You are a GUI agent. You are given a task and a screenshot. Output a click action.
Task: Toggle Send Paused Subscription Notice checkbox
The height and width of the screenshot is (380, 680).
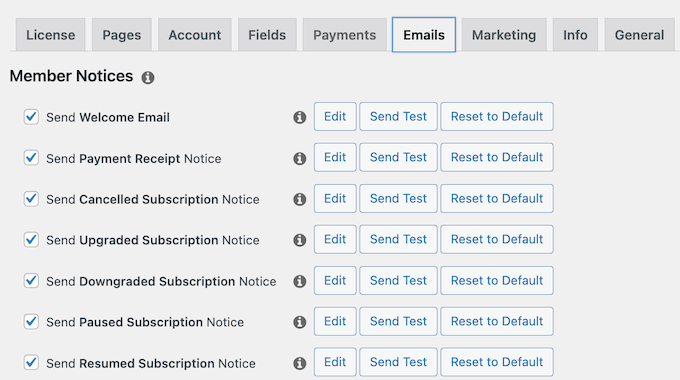31,321
